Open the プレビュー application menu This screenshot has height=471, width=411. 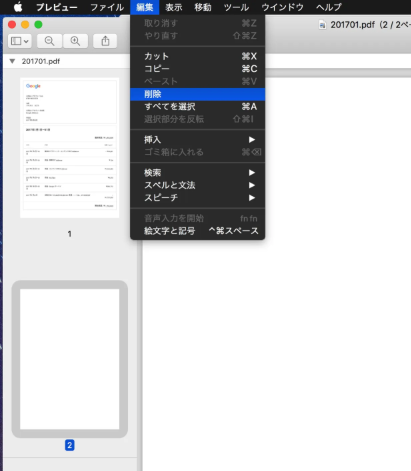point(57,7)
